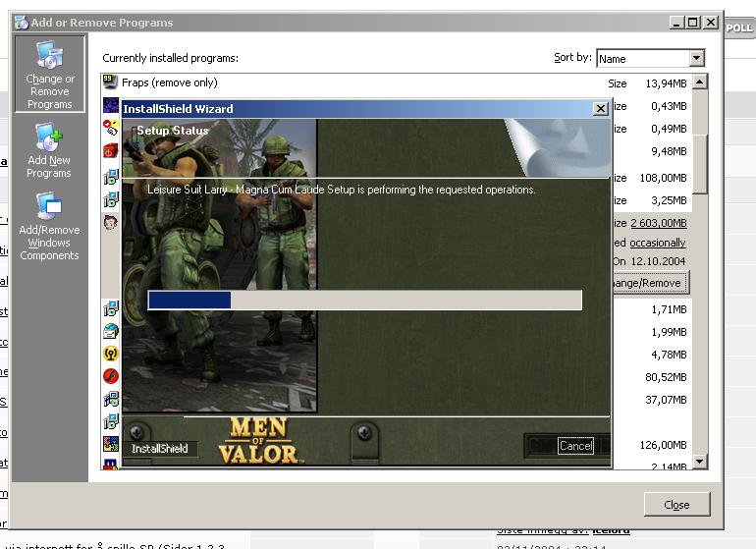Click the 80,52MB size value

tap(666, 377)
